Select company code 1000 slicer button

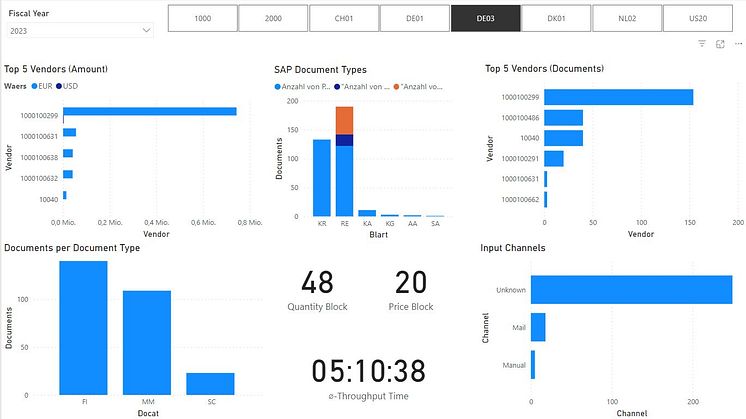203,18
